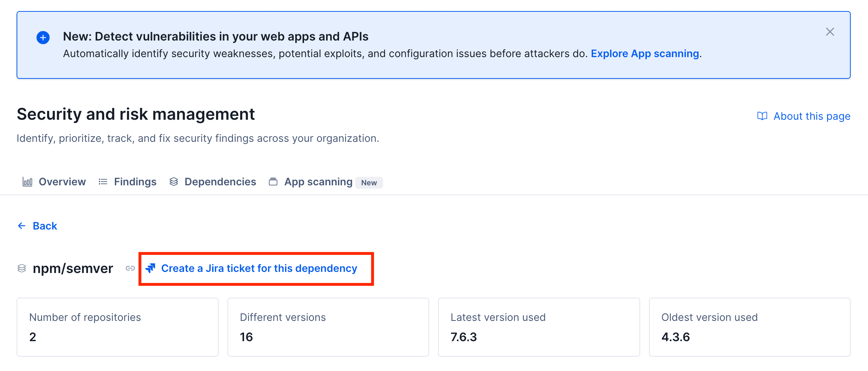The width and height of the screenshot is (868, 371).
Task: Click the bar chart icon beside Overview
Action: tap(27, 181)
